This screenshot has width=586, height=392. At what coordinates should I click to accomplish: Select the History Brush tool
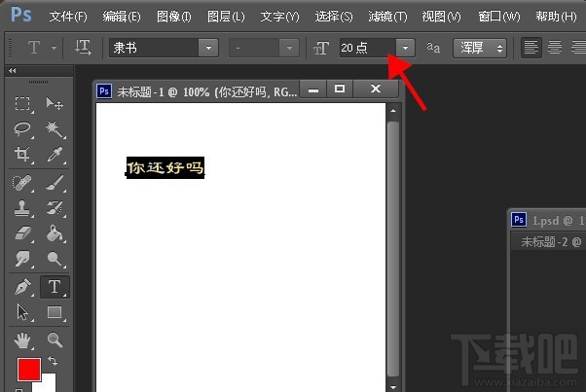pyautogui.click(x=55, y=208)
